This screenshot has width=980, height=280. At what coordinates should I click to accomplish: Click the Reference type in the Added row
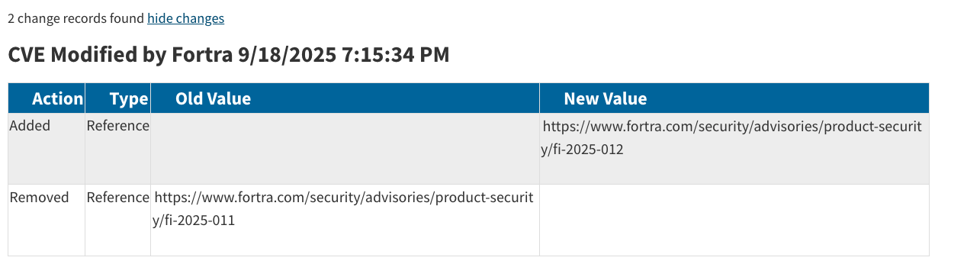click(118, 126)
